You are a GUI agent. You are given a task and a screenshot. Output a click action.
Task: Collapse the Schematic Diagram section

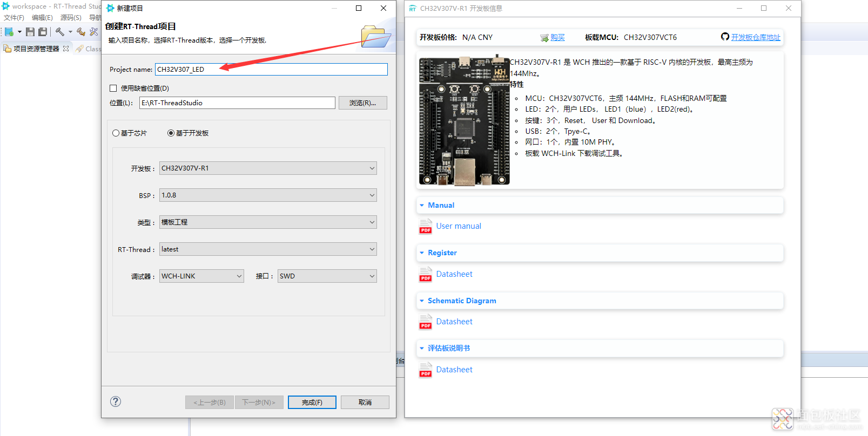422,301
